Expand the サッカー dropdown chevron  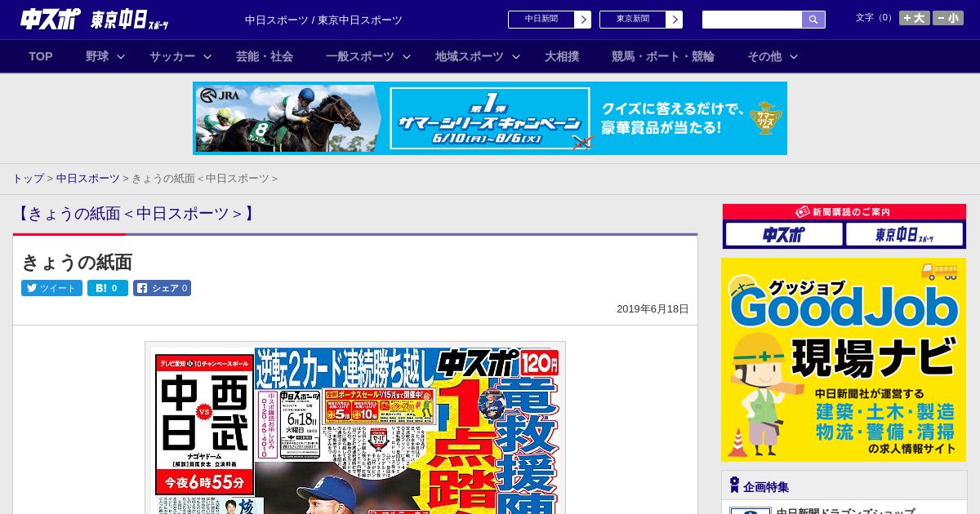pyautogui.click(x=207, y=57)
